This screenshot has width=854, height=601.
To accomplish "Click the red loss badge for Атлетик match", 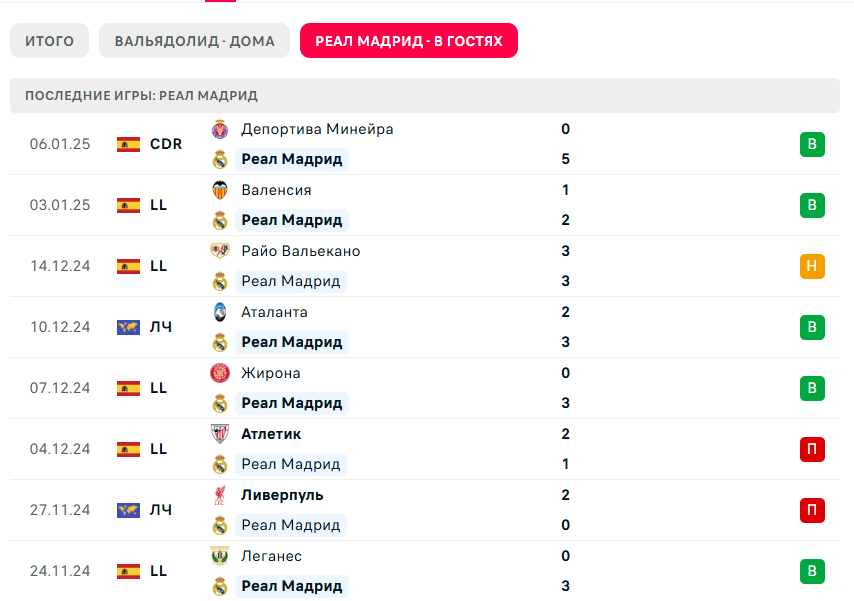I will [x=812, y=449].
